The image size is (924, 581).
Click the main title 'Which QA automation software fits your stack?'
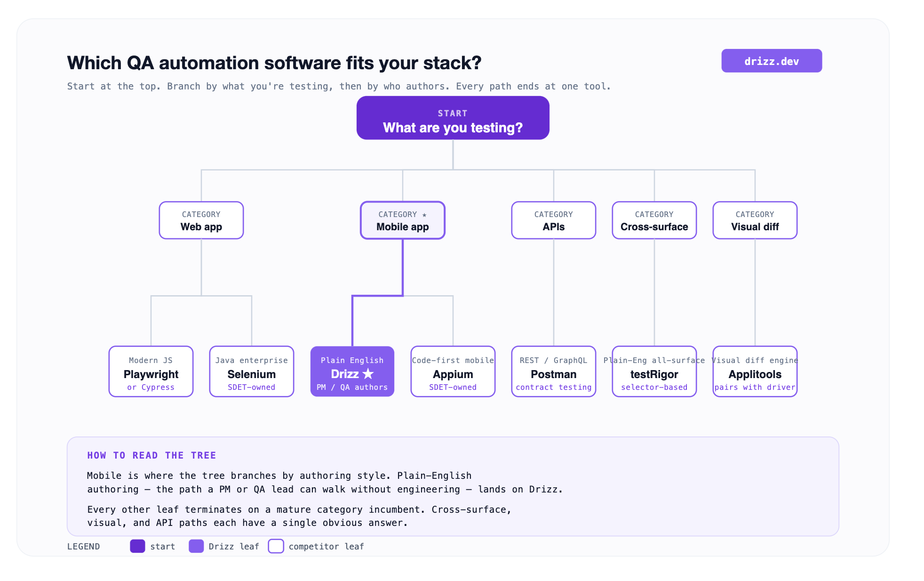[274, 63]
